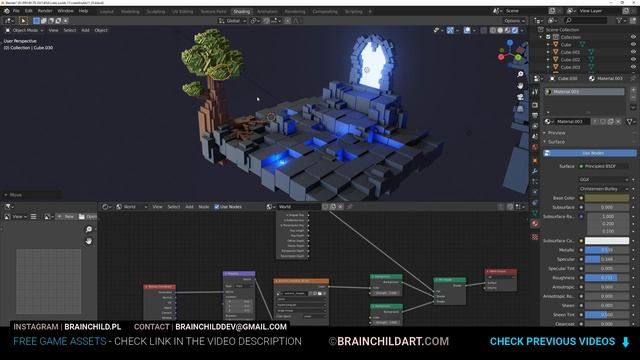
Task: Toggle the Collection checkbox in outliner
Action: (548, 37)
